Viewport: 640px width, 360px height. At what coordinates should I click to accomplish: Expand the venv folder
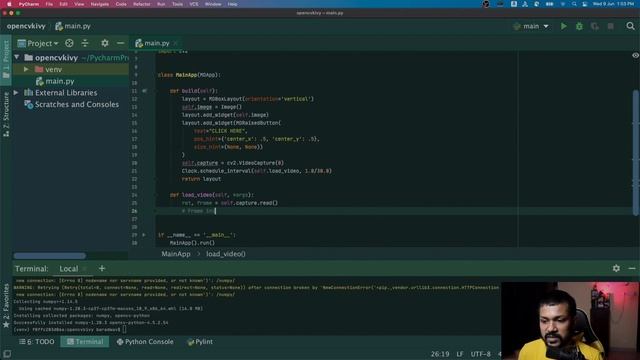pyautogui.click(x=27, y=69)
